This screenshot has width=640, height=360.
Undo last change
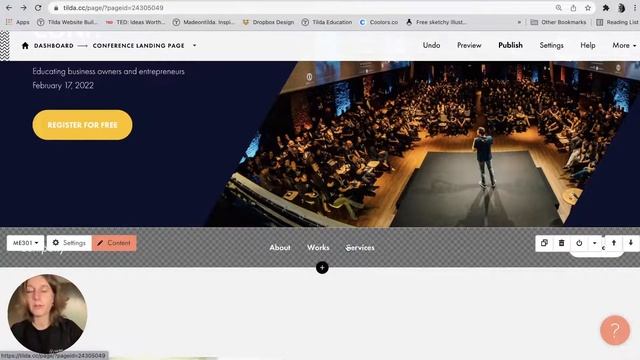[x=431, y=45]
